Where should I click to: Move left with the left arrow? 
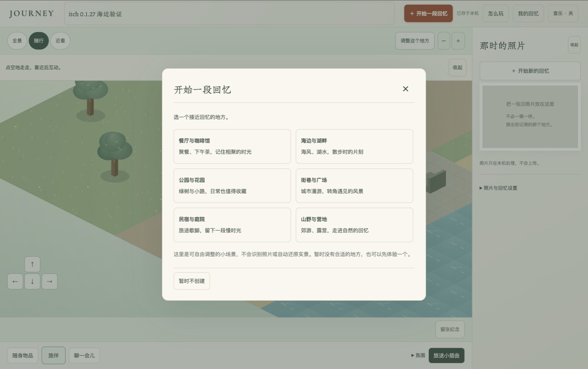click(15, 282)
